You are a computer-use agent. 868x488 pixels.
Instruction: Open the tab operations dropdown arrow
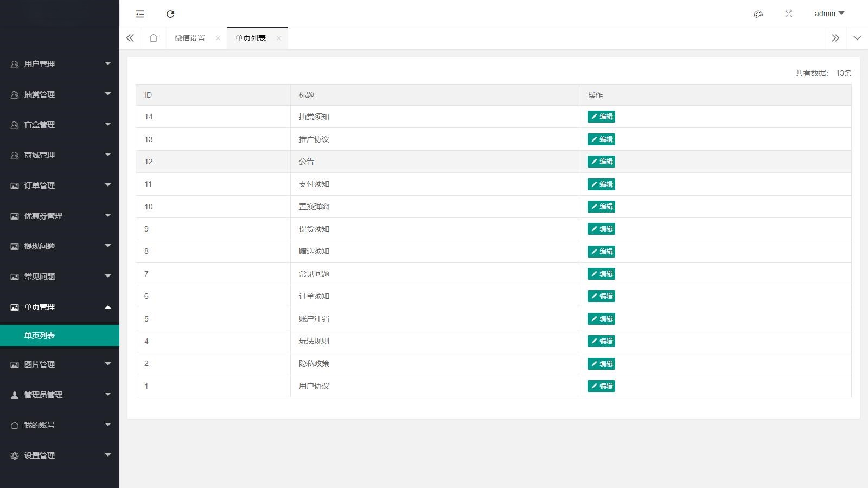pos(857,38)
